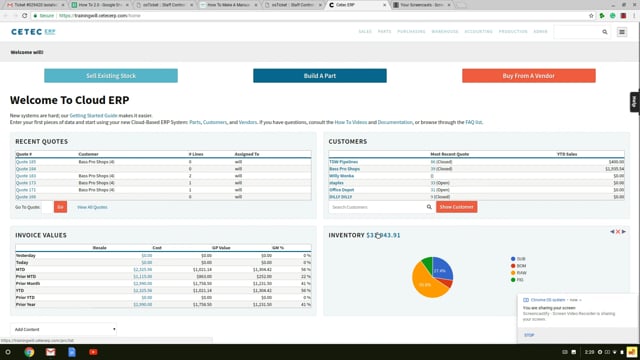Click the orange RAW legend swatch
Screen dimensions: 640x360
coord(513,273)
